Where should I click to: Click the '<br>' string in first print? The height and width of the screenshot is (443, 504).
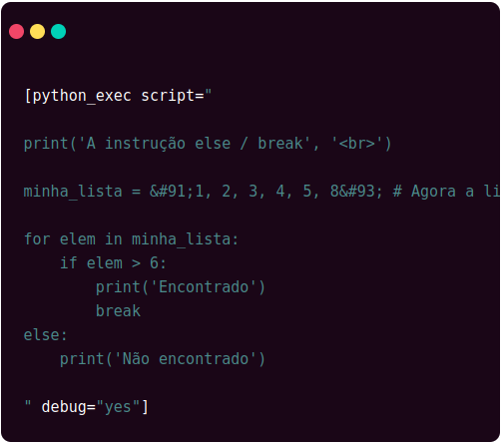point(357,144)
